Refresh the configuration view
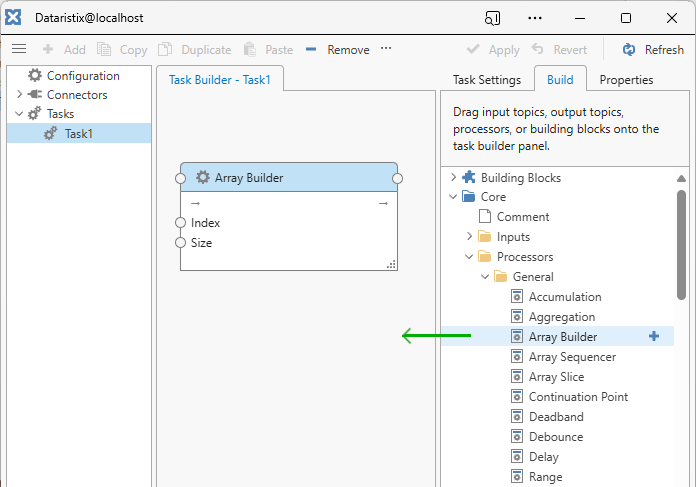This screenshot has height=487, width=696. (653, 49)
